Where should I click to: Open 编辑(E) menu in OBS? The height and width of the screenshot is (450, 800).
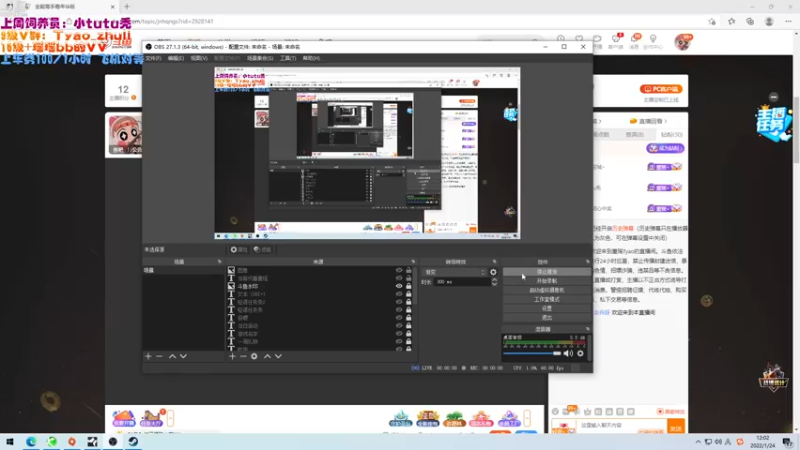tap(176, 58)
